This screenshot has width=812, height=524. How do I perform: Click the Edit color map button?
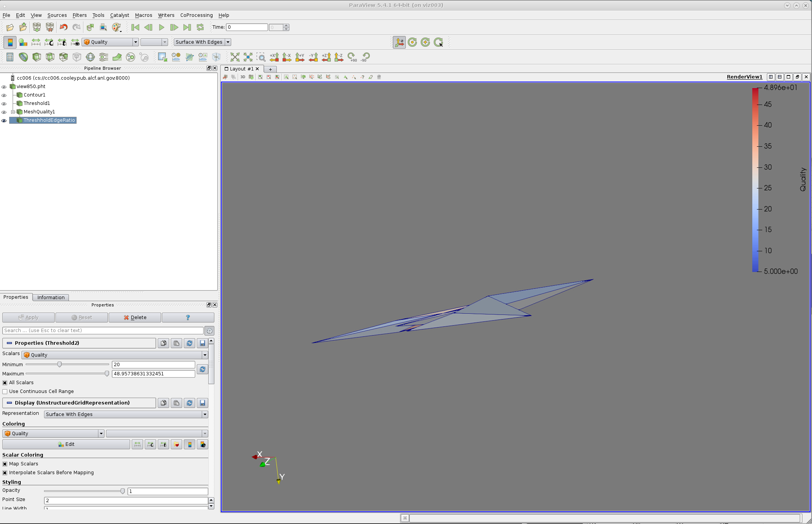(x=66, y=444)
